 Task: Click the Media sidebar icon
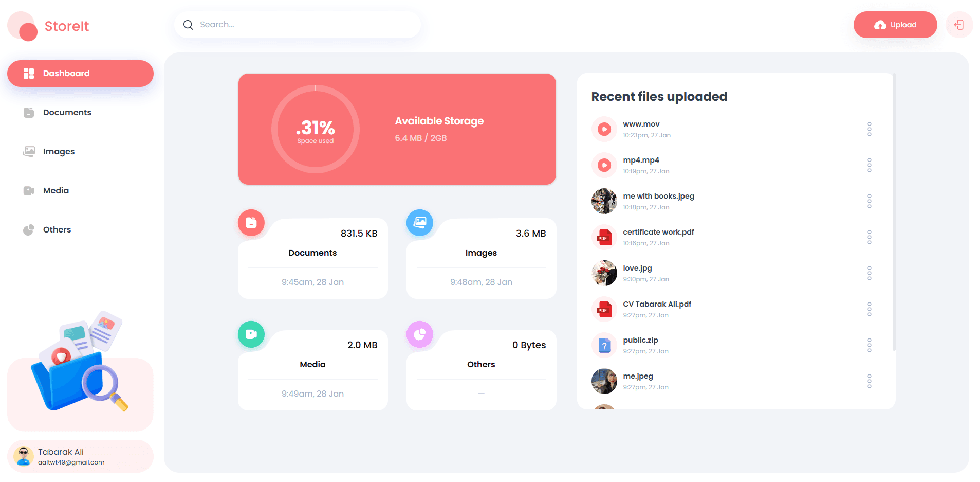(x=29, y=190)
